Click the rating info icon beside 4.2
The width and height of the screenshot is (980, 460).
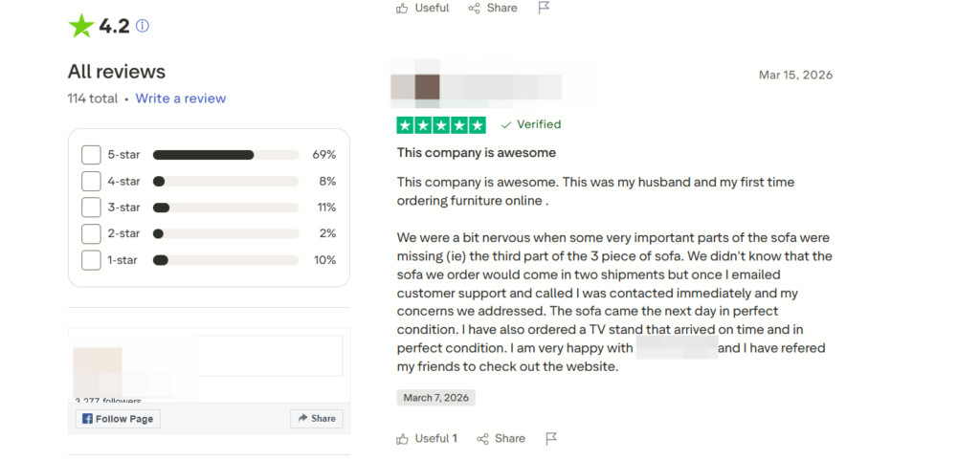(x=143, y=27)
